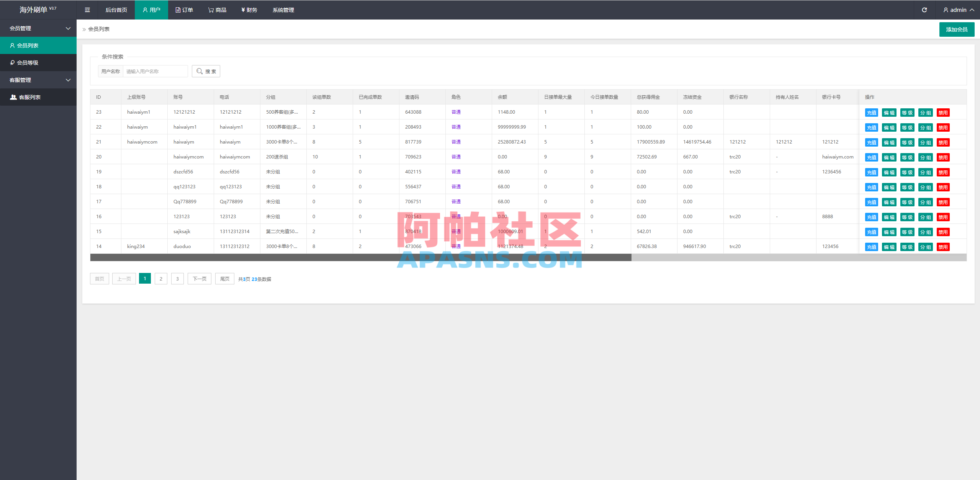
Task: Switch to 后台首页 menu item
Action: [116, 10]
